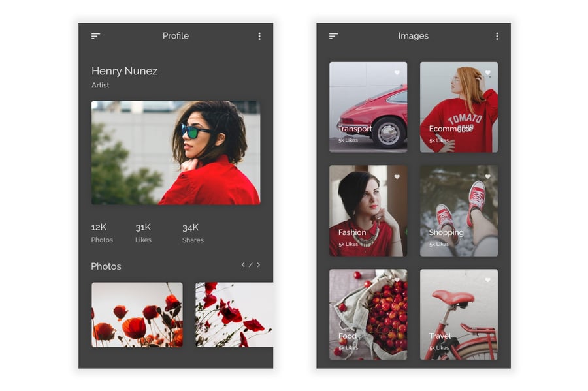Select the second red poppies thumbnail
The height and width of the screenshot is (391, 588).
click(233, 315)
